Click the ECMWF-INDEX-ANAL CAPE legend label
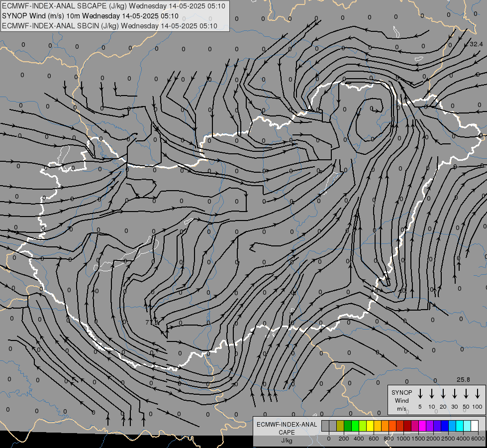Viewport: 487px width, 448px height. tap(287, 428)
